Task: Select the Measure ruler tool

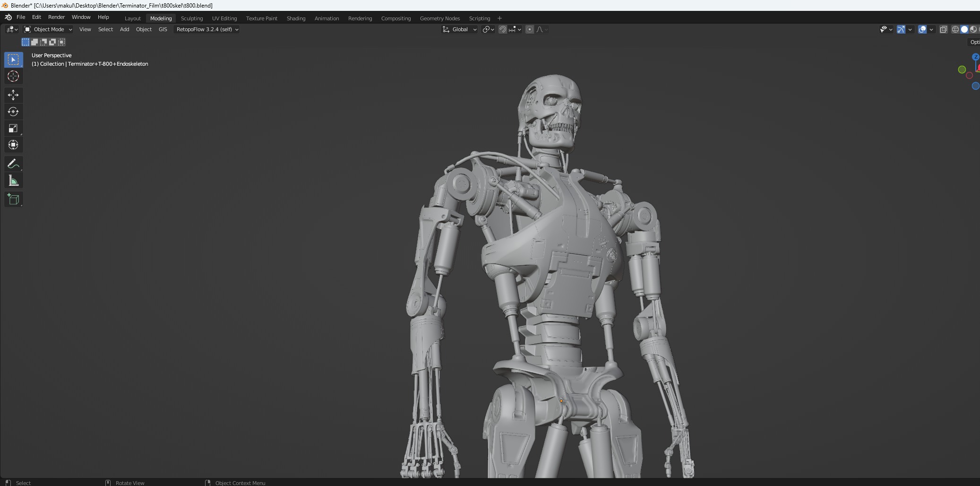Action: tap(13, 181)
